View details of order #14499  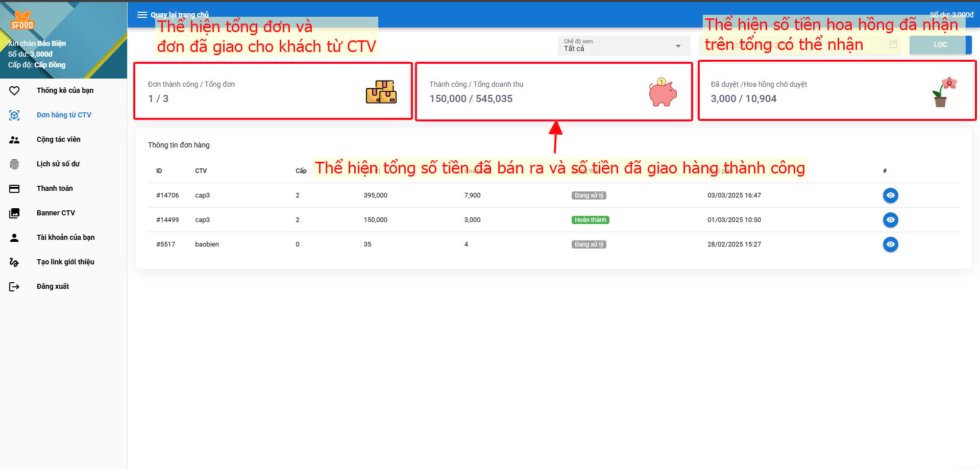[890, 220]
